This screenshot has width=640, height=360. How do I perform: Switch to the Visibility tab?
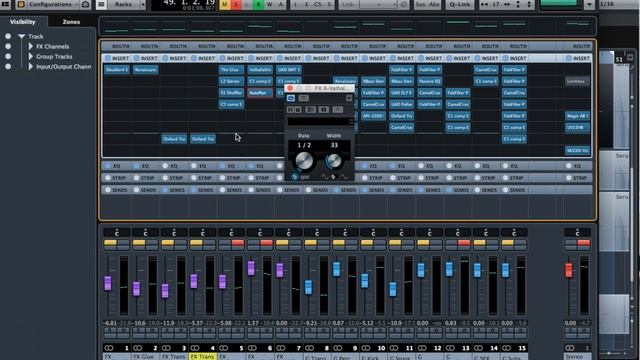[x=22, y=22]
